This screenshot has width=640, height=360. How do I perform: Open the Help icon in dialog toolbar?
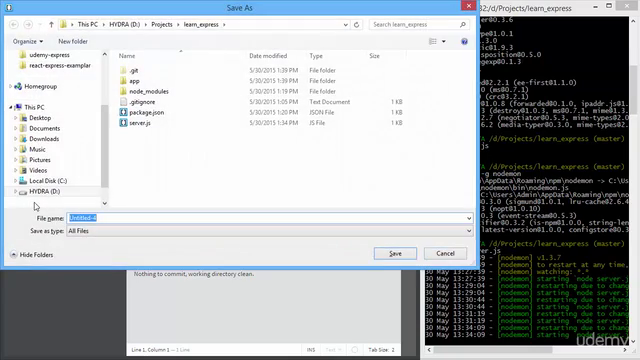[464, 42]
